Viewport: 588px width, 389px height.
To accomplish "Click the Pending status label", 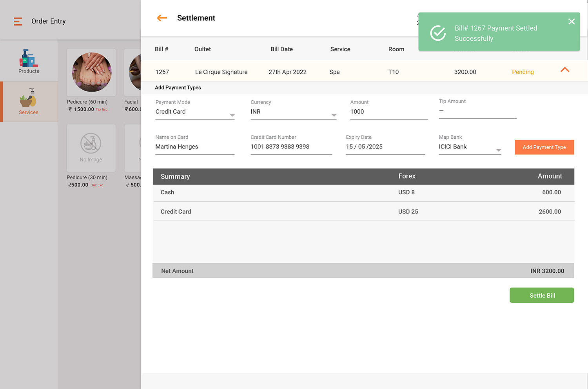I will [x=523, y=72].
